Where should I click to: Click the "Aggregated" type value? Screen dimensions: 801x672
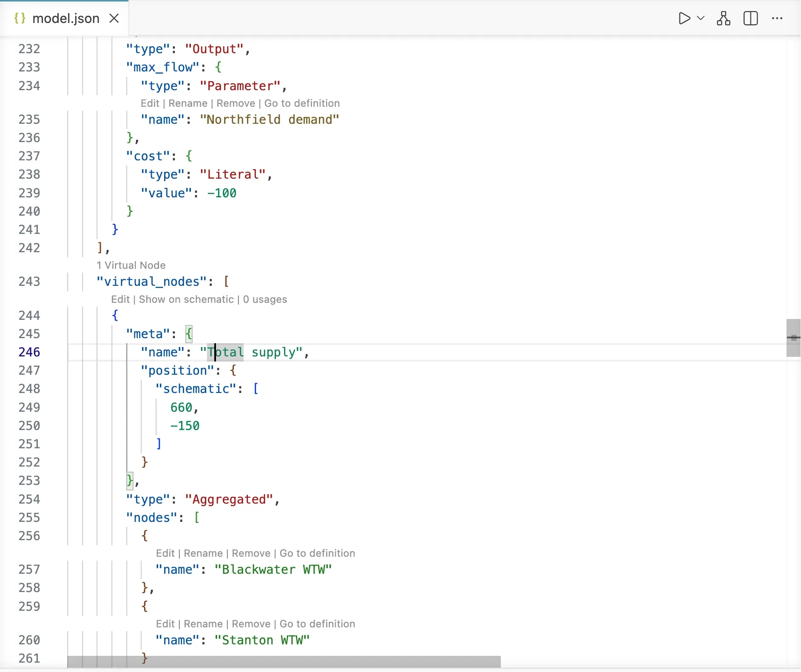tap(229, 499)
